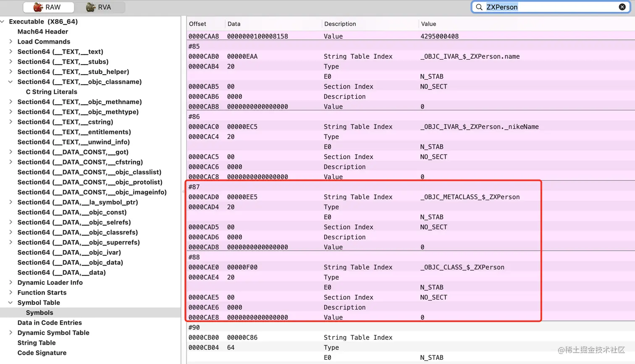The width and height of the screenshot is (635, 364).
Task: Select data cell 0000000100008158
Action: pos(257,37)
